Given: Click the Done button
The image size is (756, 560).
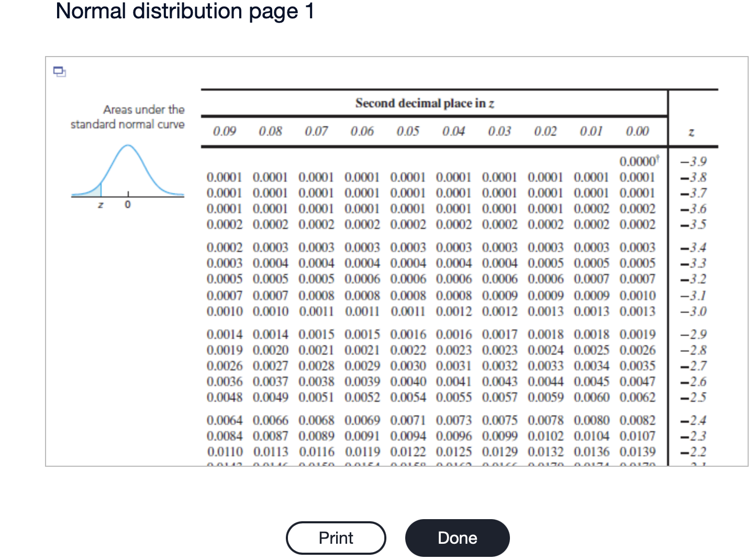Looking at the screenshot, I should [x=457, y=537].
